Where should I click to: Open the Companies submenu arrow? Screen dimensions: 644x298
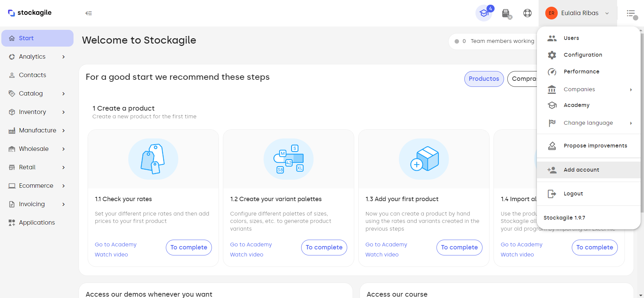tap(631, 90)
